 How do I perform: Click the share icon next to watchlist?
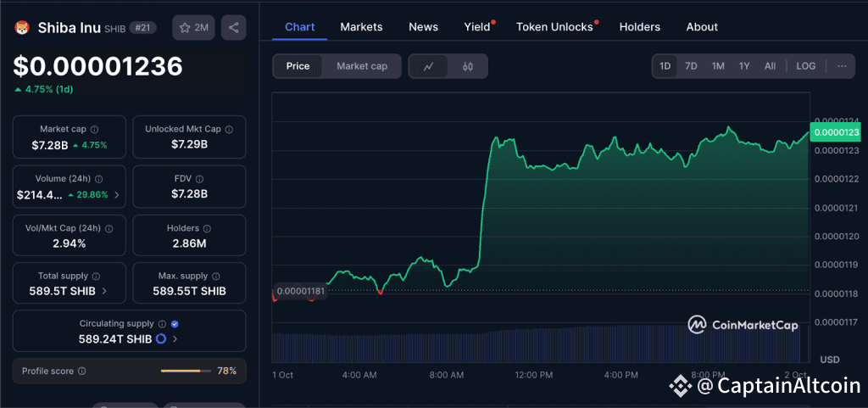click(x=233, y=28)
